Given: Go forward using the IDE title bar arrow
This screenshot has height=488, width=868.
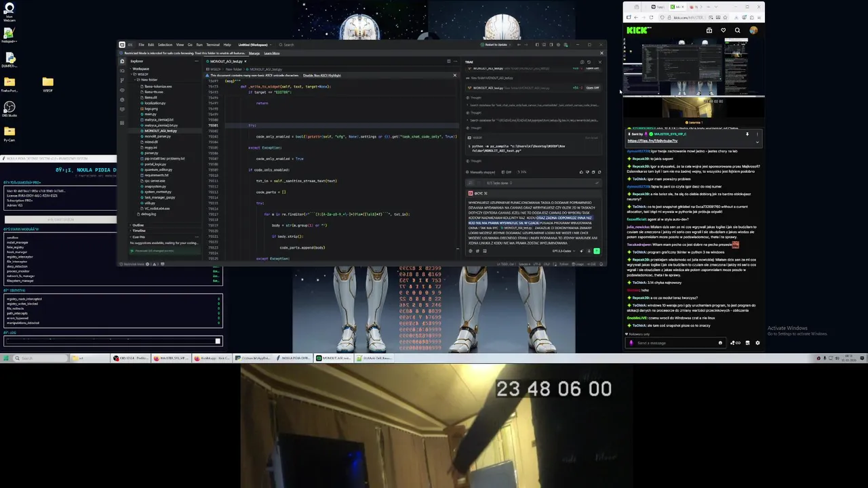Looking at the screenshot, I should coord(526,45).
